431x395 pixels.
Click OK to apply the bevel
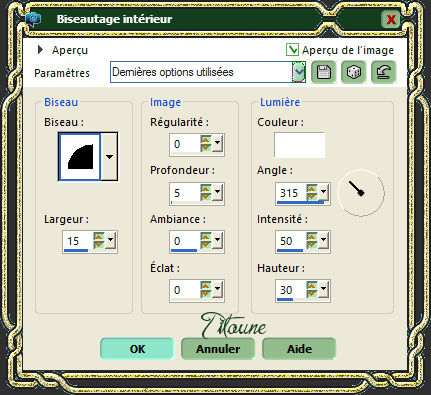pos(137,349)
